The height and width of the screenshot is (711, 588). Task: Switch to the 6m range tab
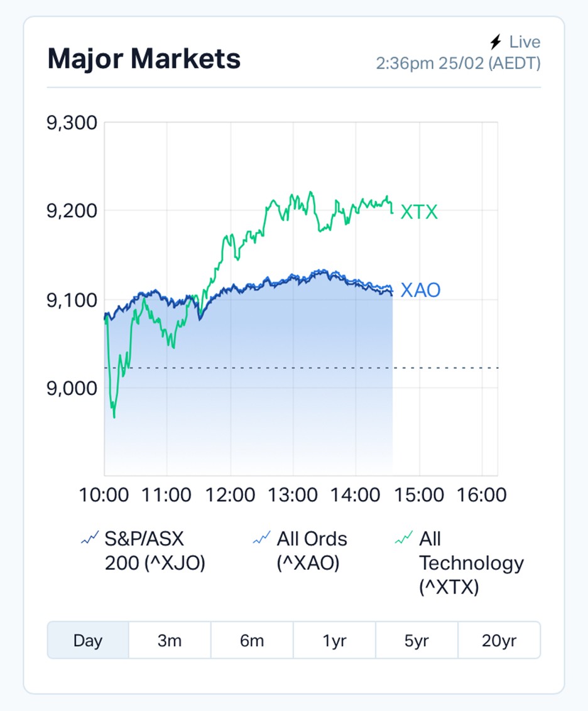pos(252,641)
